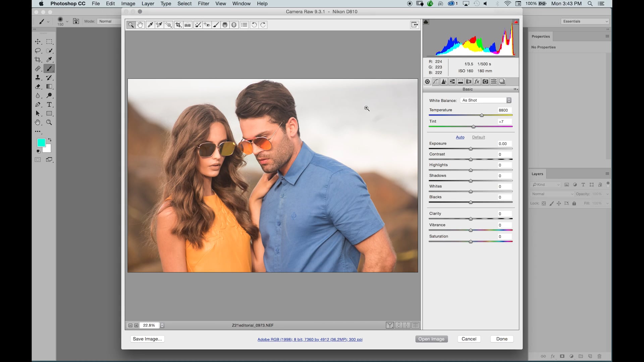
Task: Open the zoom level 22.8% dropdown
Action: pyautogui.click(x=162, y=325)
